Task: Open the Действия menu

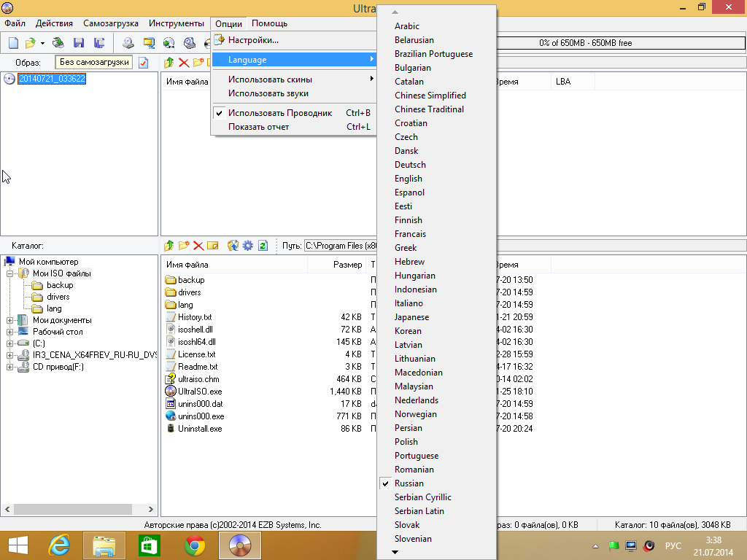Action: click(x=54, y=23)
